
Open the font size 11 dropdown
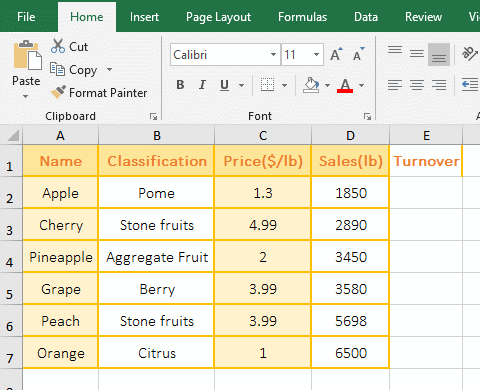(x=316, y=54)
